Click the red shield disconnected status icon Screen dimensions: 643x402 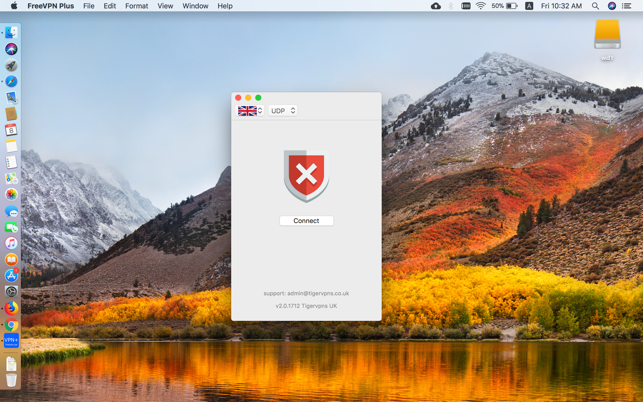click(x=306, y=176)
